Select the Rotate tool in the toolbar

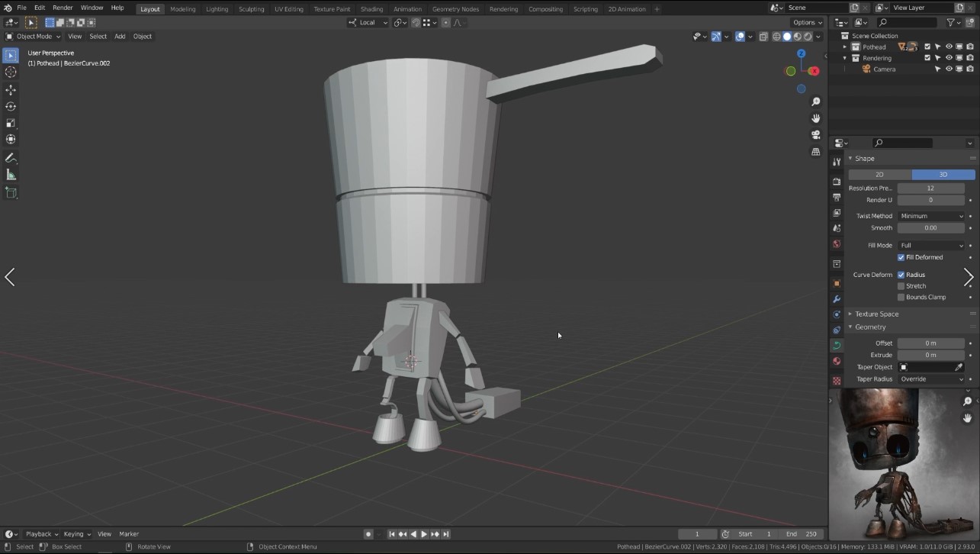pos(11,106)
